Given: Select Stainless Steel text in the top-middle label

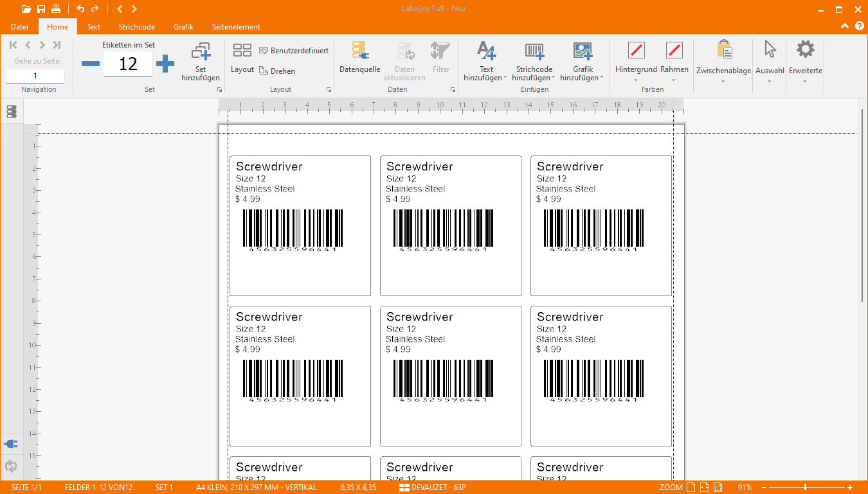Looking at the screenshot, I should pos(415,189).
